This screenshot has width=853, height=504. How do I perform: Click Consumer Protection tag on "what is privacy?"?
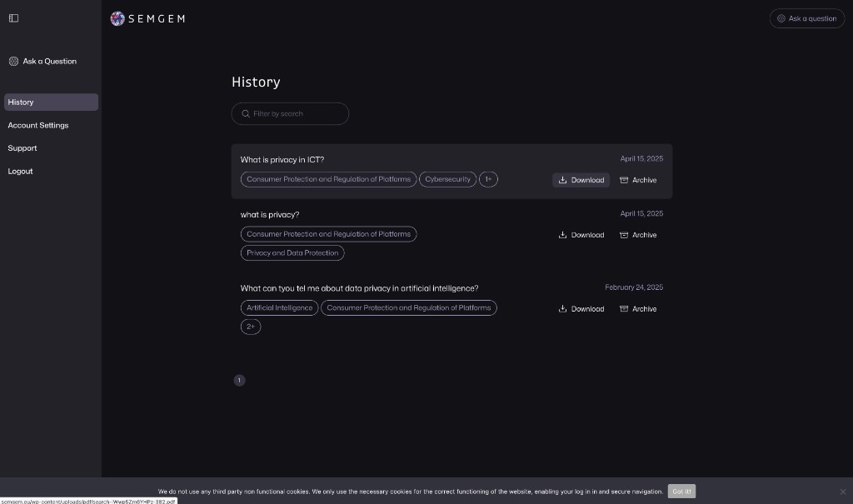[328, 234]
